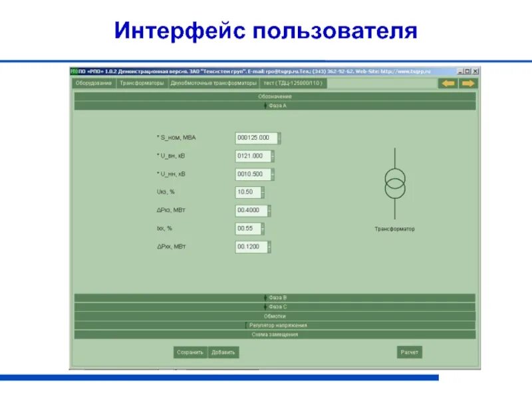Close the РПО window

pos(475,71)
